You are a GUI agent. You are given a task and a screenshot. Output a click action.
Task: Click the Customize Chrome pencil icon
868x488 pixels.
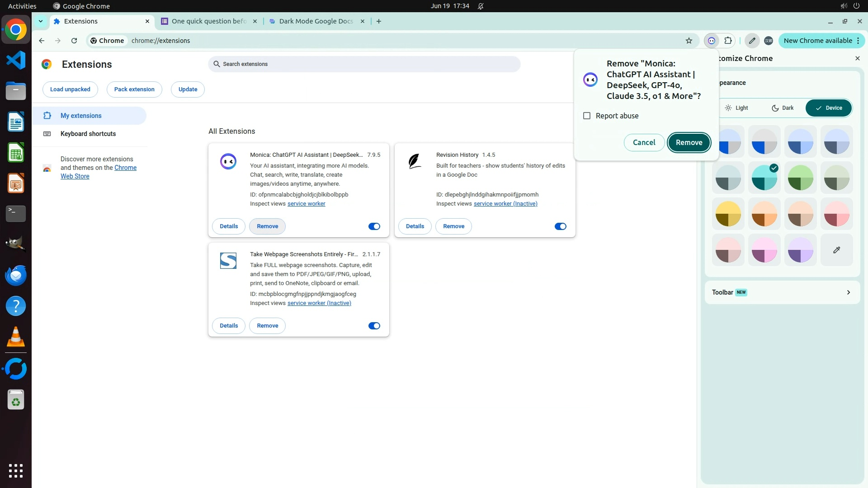pyautogui.click(x=752, y=41)
